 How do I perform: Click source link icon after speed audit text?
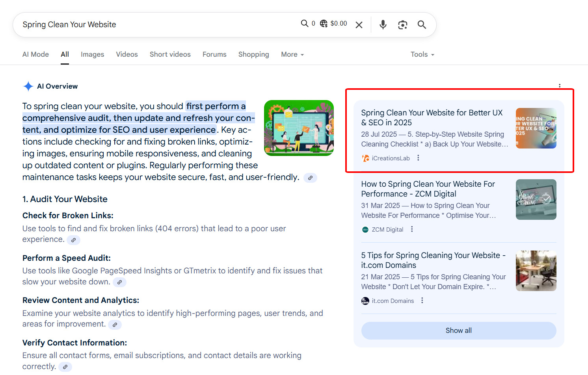coord(119,282)
